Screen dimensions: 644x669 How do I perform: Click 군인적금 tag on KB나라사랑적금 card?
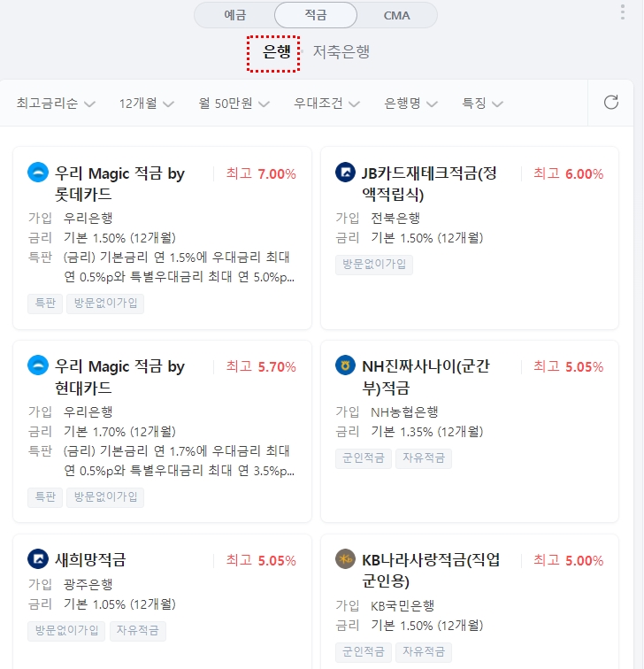click(x=364, y=652)
